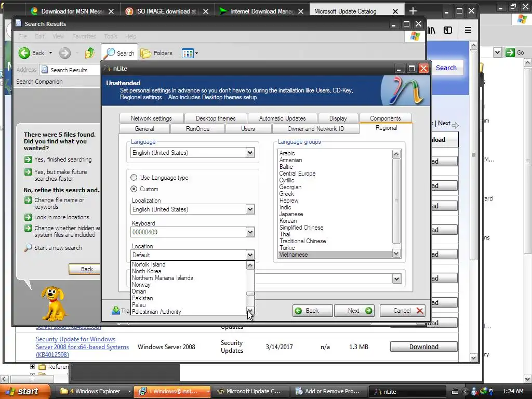Switch to the Automatic Updates tab
The width and height of the screenshot is (532, 399).
(x=282, y=118)
